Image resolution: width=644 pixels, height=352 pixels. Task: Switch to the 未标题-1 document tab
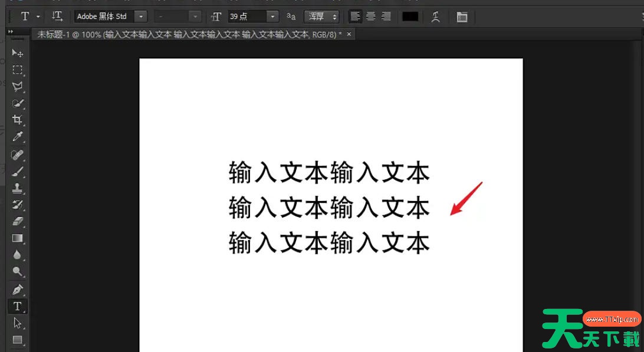tap(189, 35)
